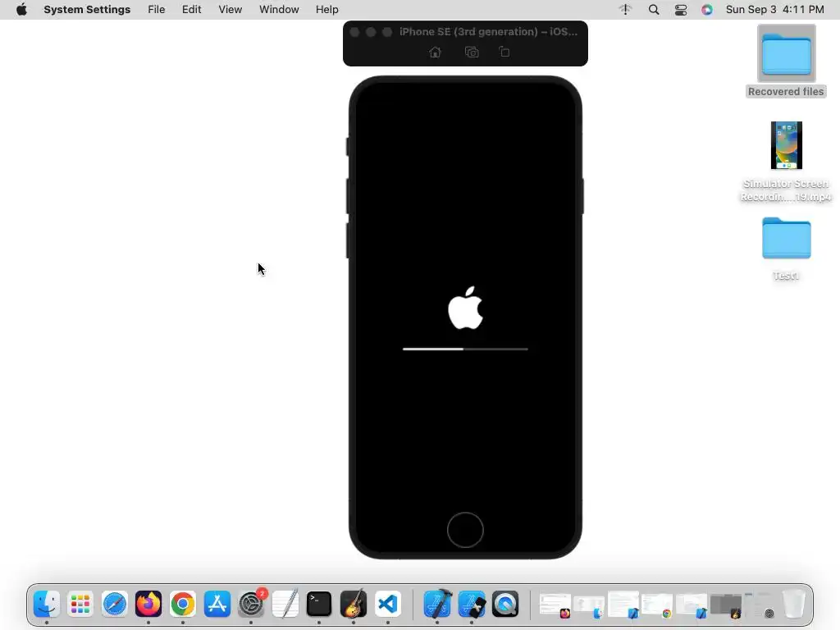Open System Settings from the Dock

(251, 604)
